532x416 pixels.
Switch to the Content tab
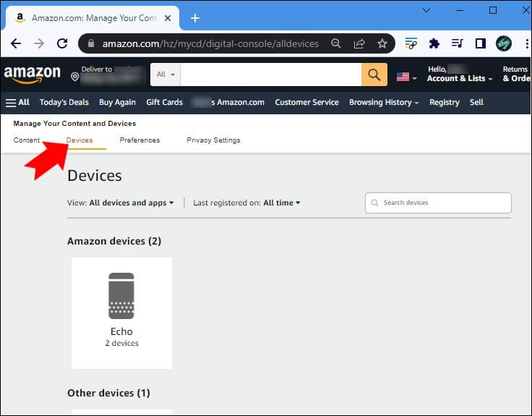(x=27, y=140)
